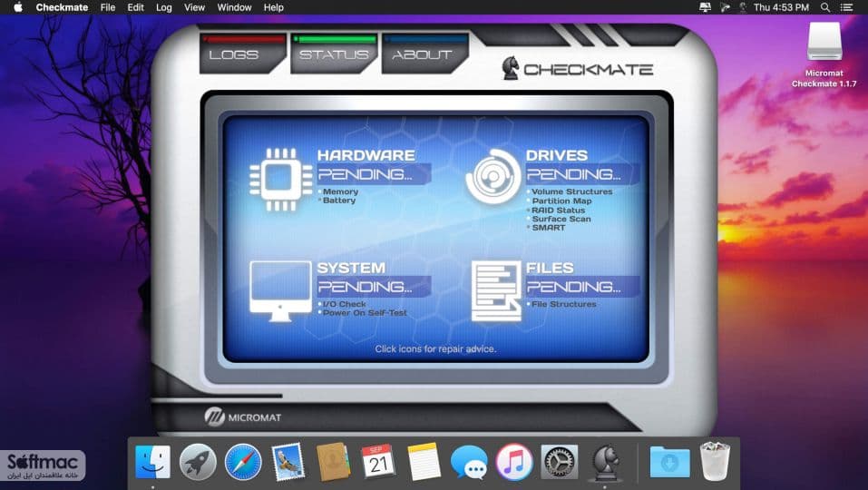
Task: Open the About tab
Action: pyautogui.click(x=424, y=54)
